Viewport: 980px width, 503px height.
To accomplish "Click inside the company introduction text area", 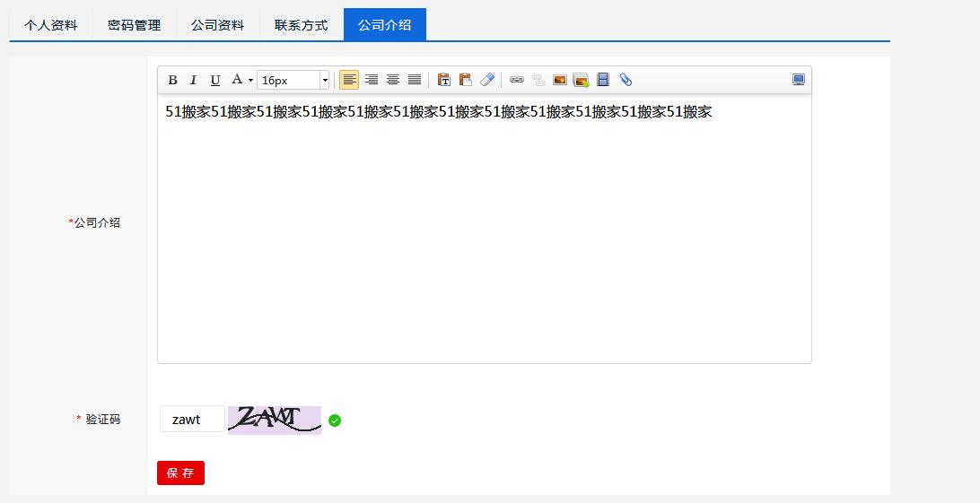I will click(x=485, y=229).
